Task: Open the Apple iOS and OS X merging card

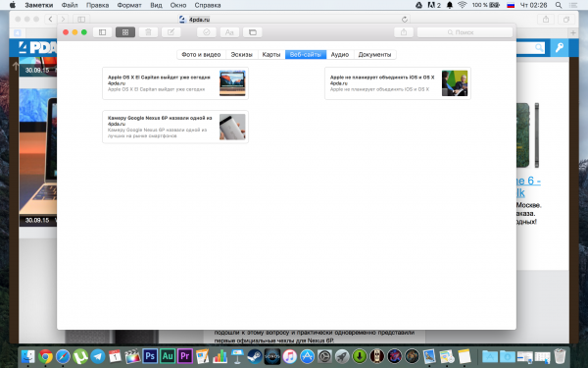Action: [x=398, y=83]
